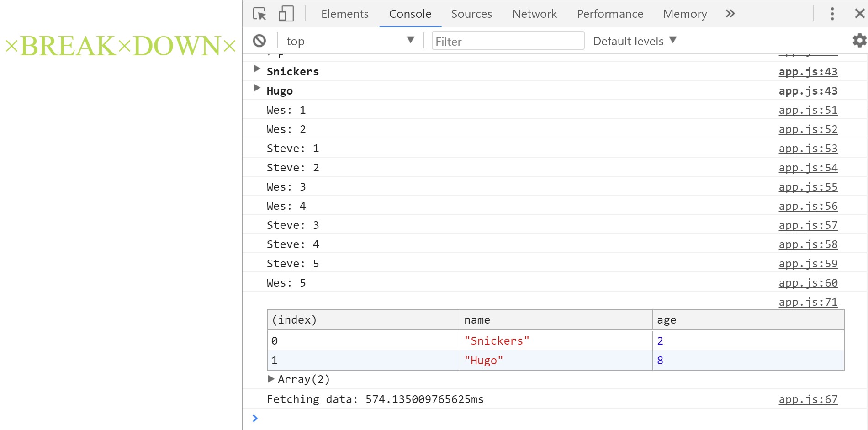
Task: Sort table by the name column header
Action: [556, 320]
